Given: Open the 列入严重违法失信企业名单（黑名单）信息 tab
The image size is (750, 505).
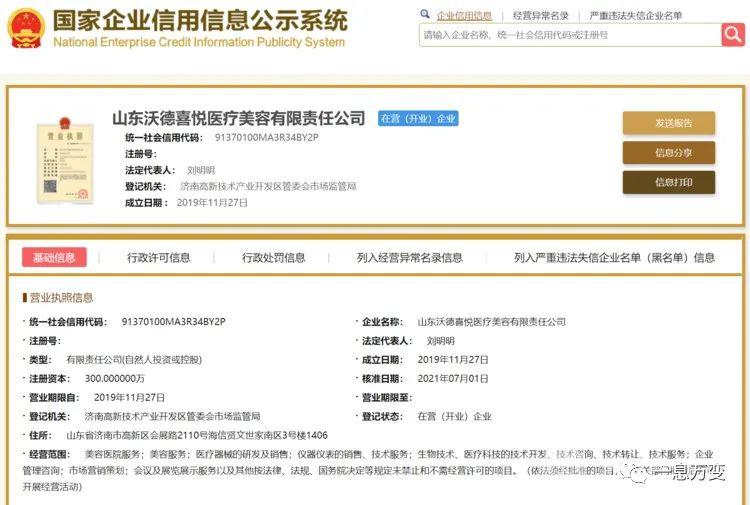Looking at the screenshot, I should [614, 258].
